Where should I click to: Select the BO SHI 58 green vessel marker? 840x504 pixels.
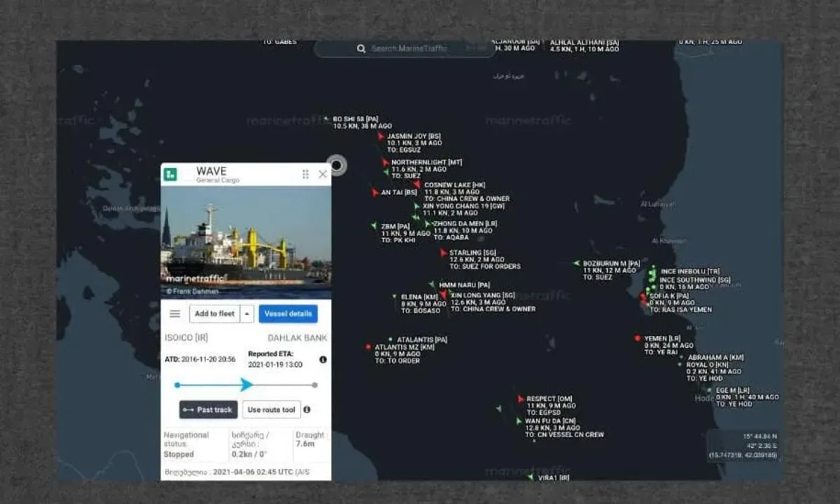(x=326, y=119)
